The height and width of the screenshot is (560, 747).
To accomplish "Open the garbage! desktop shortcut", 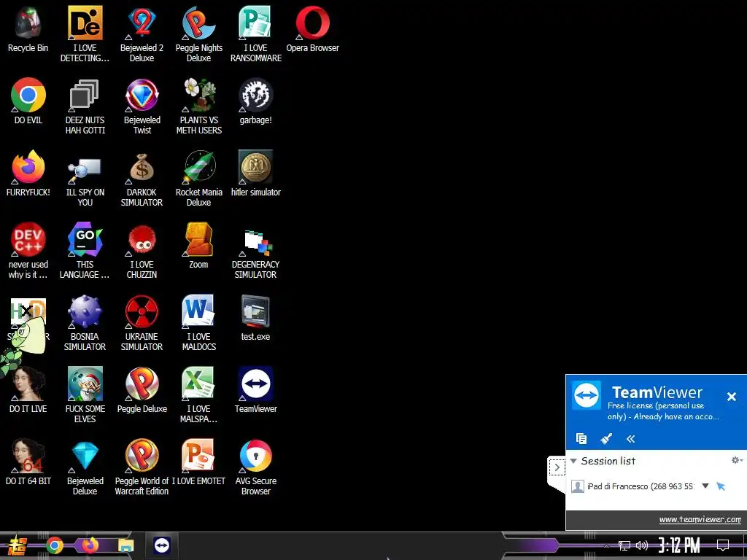I will [256, 101].
